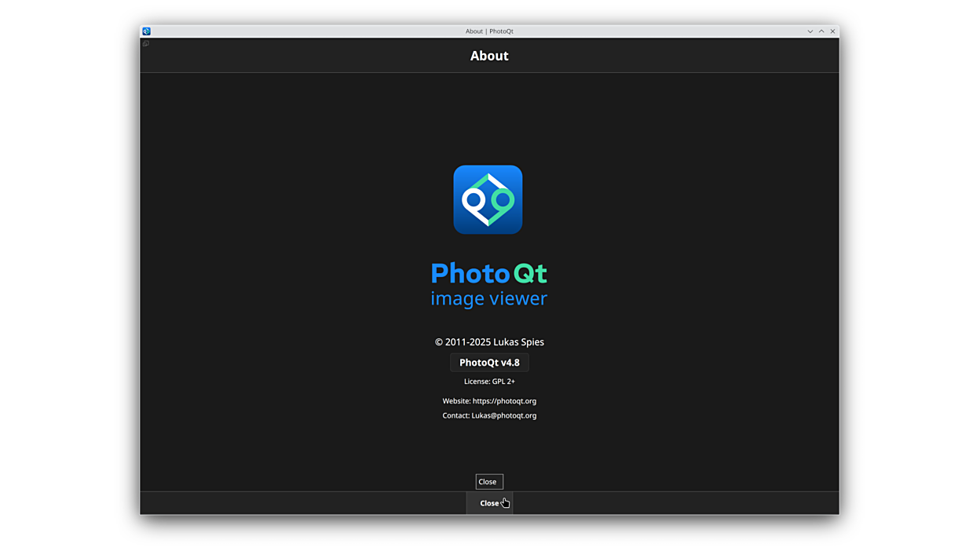Click the Close tooltip label above button
Screen dimensions: 980x551
[488, 482]
